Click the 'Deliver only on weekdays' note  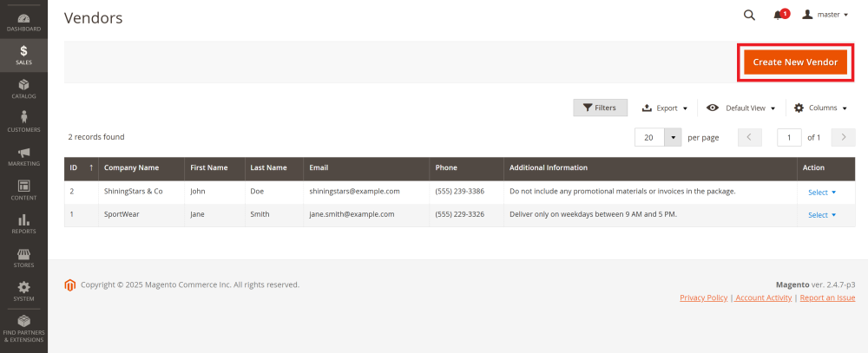pos(593,214)
